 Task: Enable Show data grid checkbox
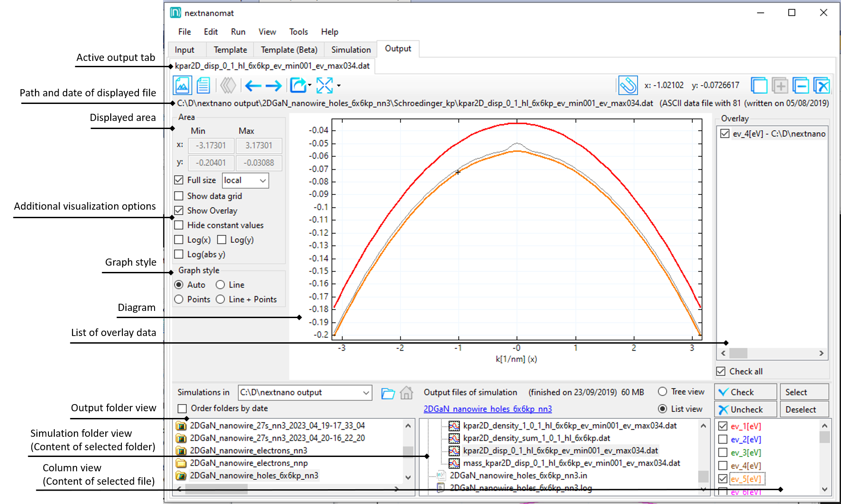(179, 196)
